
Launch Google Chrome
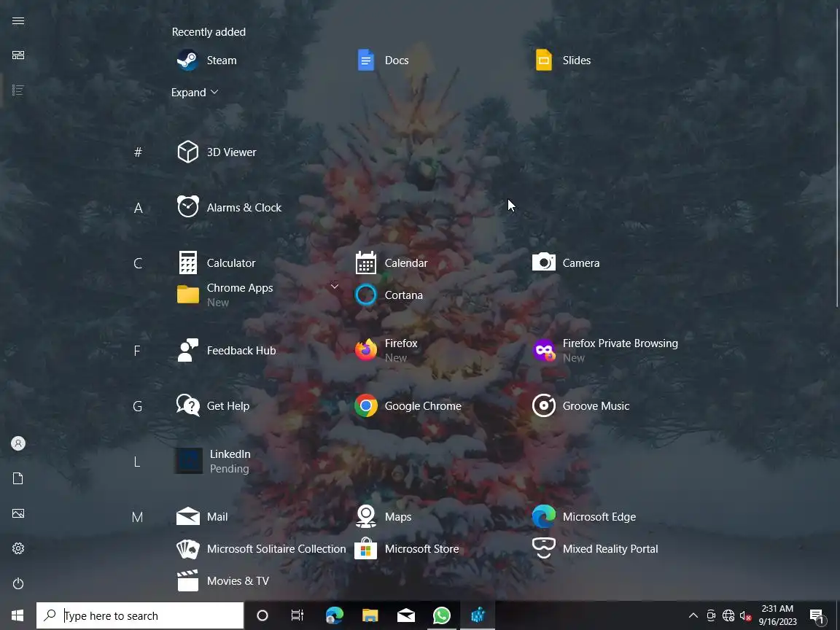[408, 406]
